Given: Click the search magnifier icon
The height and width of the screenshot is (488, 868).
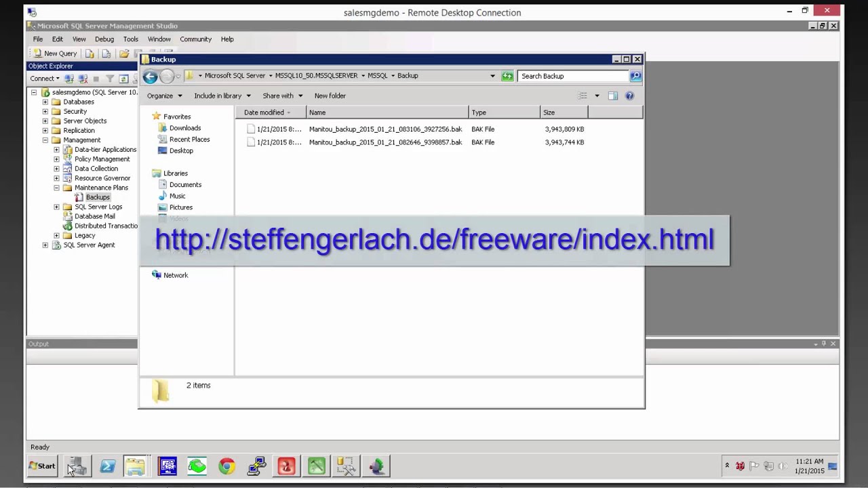Looking at the screenshot, I should [636, 76].
